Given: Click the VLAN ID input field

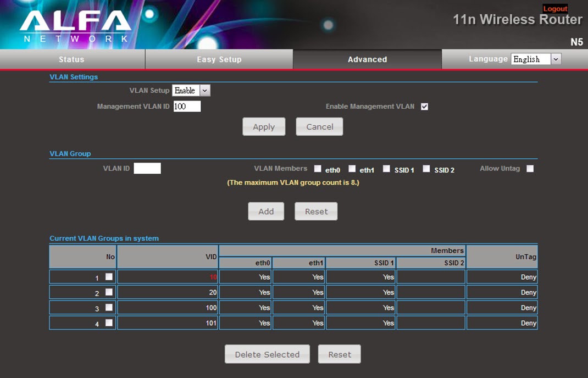Looking at the screenshot, I should 147,169.
